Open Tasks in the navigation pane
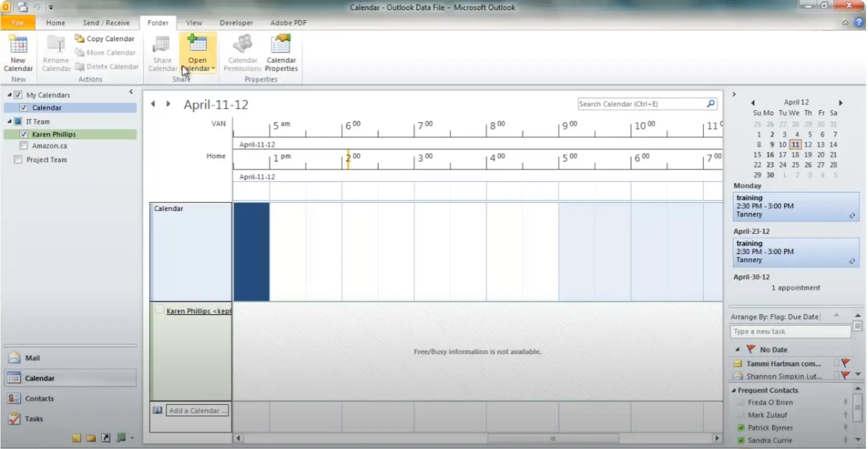This screenshot has width=868, height=449. coord(34,419)
